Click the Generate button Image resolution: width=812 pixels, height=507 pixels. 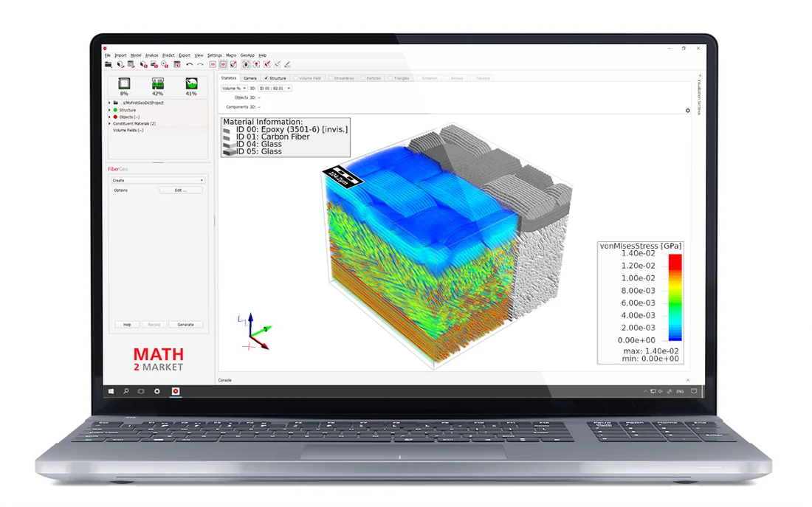[x=185, y=325]
